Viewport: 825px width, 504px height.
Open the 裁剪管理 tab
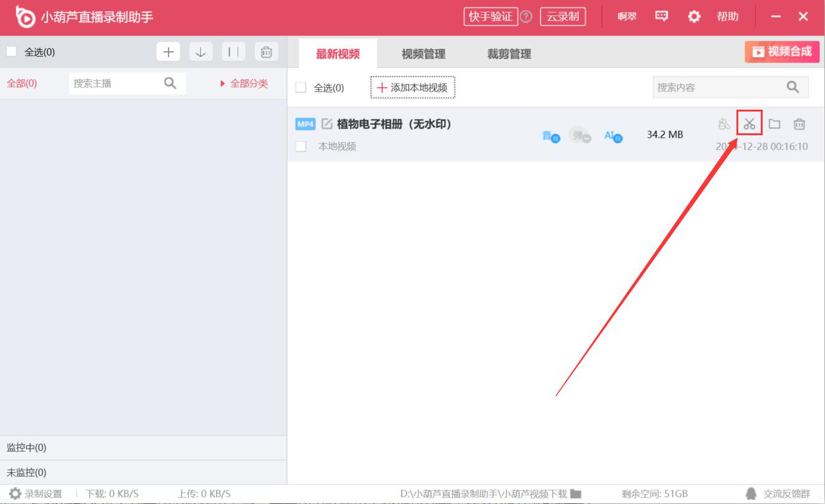[x=509, y=54]
